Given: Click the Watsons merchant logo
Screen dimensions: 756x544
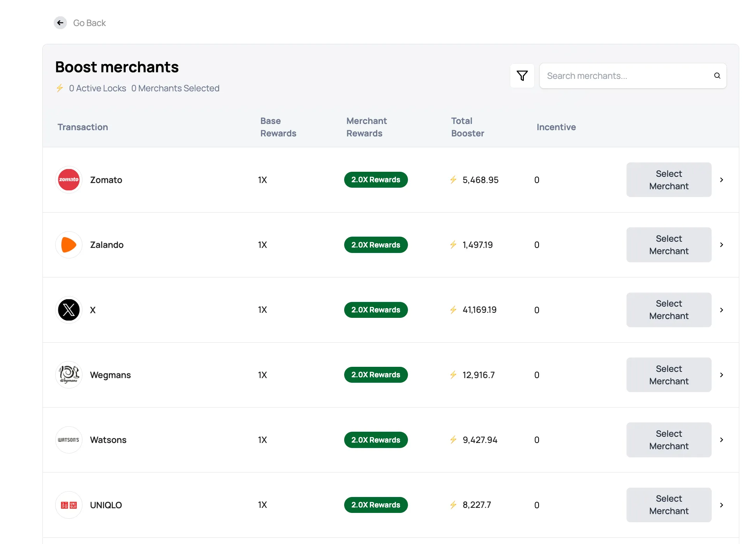Looking at the screenshot, I should point(69,439).
